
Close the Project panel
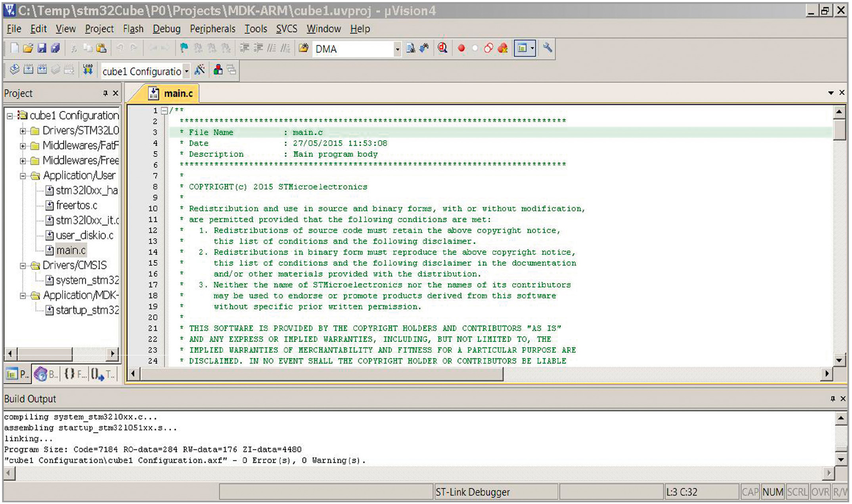[x=115, y=93]
